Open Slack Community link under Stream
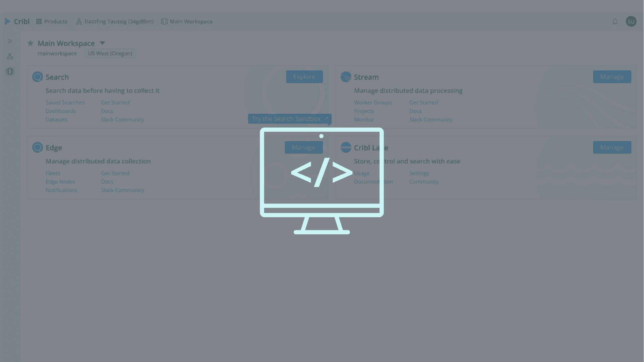 coord(431,119)
